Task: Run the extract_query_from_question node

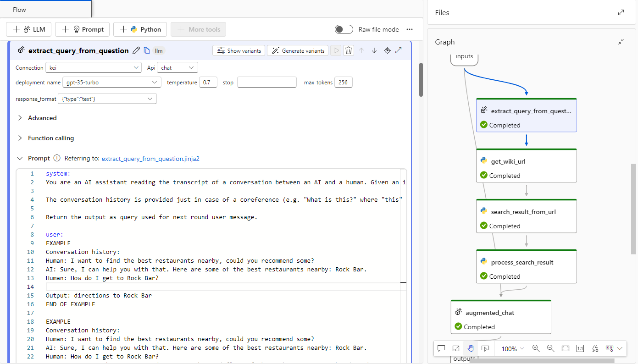Action: [336, 50]
